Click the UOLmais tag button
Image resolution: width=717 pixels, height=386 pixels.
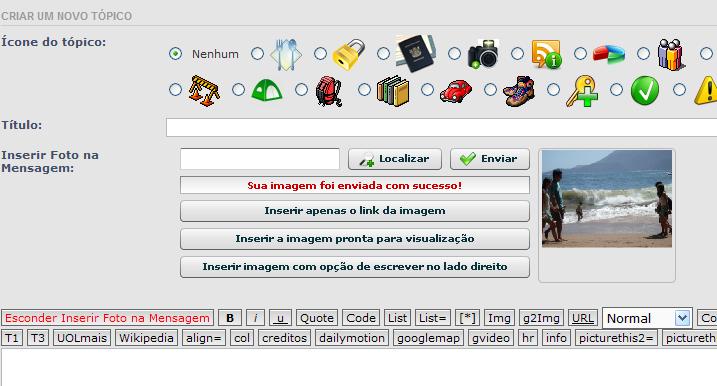pyautogui.click(x=82, y=338)
